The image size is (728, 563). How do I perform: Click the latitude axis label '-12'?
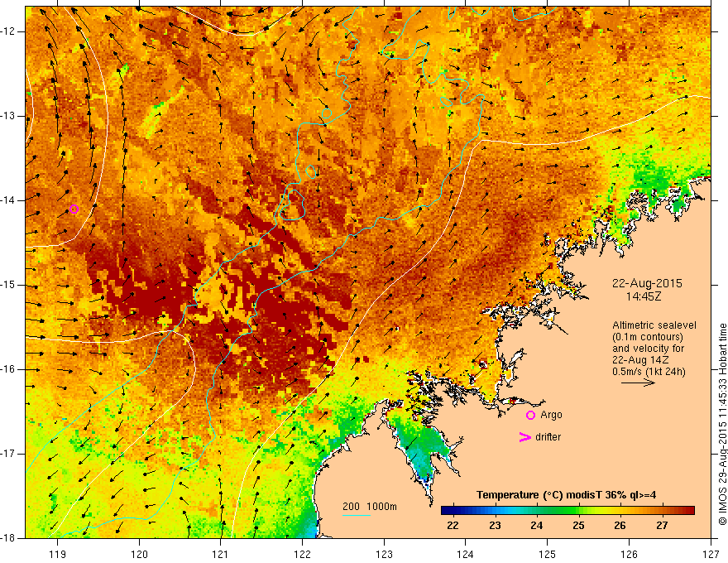8,31
